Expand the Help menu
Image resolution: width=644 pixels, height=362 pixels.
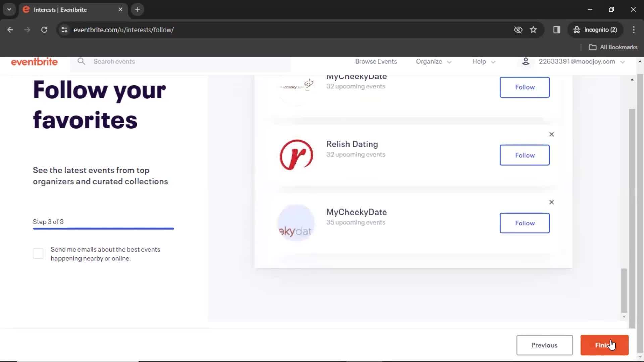pos(484,61)
